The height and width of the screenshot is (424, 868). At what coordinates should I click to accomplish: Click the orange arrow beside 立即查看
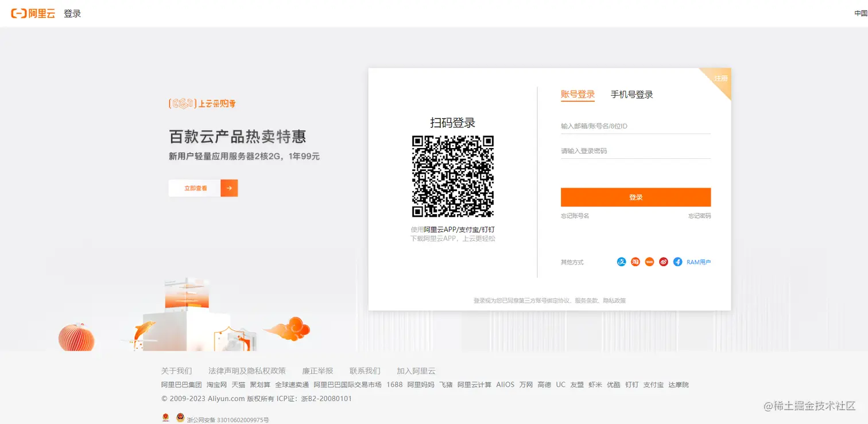pos(229,188)
